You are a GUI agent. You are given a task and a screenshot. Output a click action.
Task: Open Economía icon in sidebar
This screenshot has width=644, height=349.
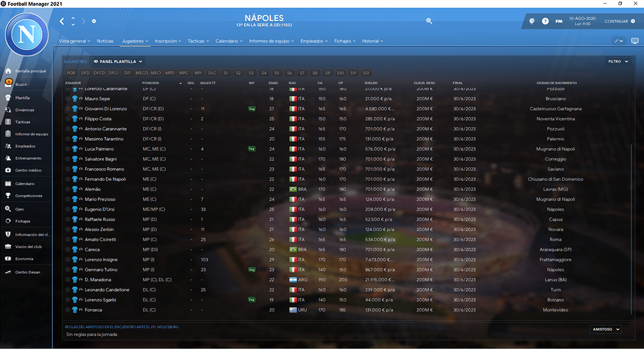(8, 258)
